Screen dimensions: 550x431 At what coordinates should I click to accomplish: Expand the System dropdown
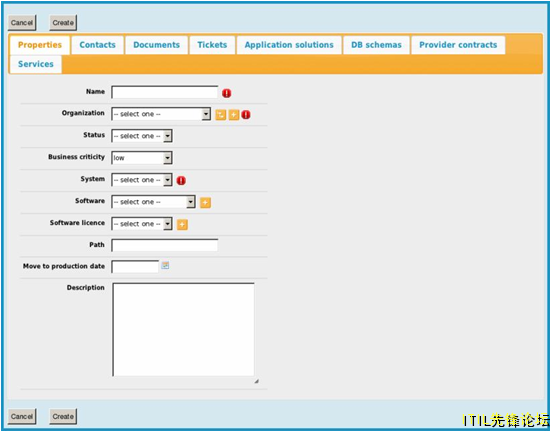142,180
